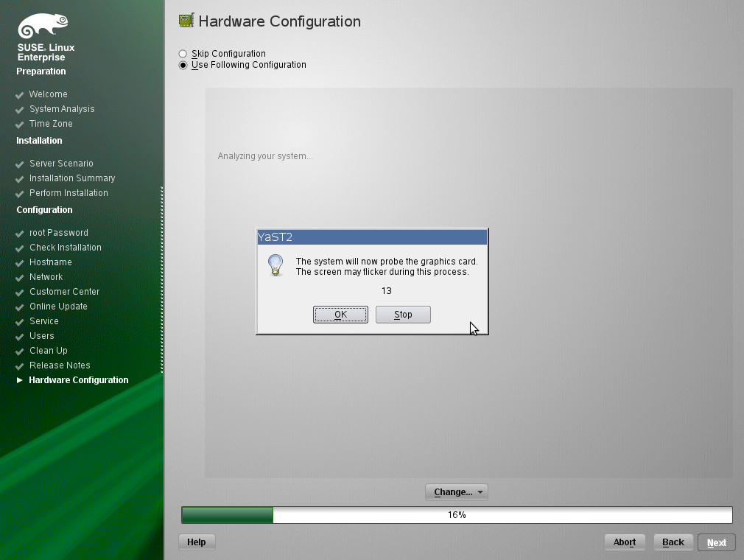Screen dimensions: 744x560
Task: Click the 16% progress bar
Action: click(457, 515)
